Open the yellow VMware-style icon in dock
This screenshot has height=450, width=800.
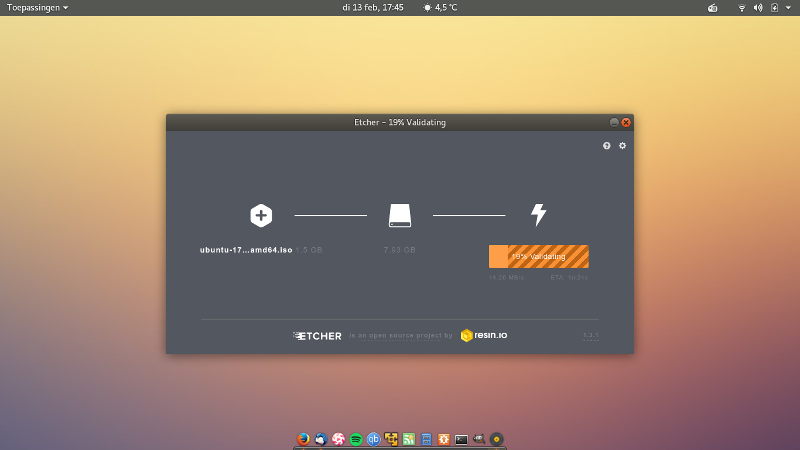click(391, 439)
